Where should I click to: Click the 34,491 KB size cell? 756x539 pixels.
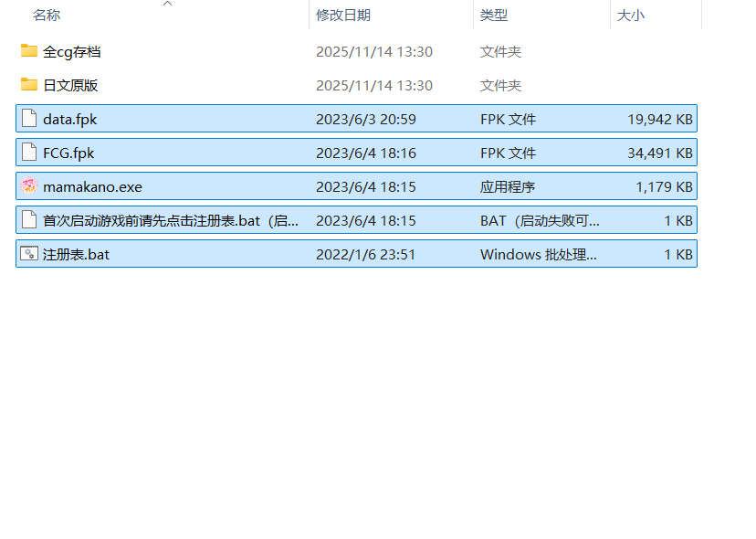tap(659, 153)
